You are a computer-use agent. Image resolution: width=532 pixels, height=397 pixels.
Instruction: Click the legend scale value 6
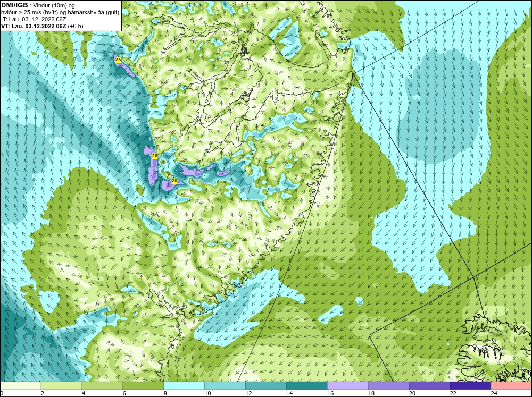(x=124, y=393)
